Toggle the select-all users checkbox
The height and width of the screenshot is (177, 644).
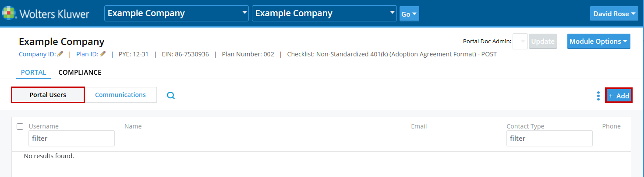(x=20, y=127)
